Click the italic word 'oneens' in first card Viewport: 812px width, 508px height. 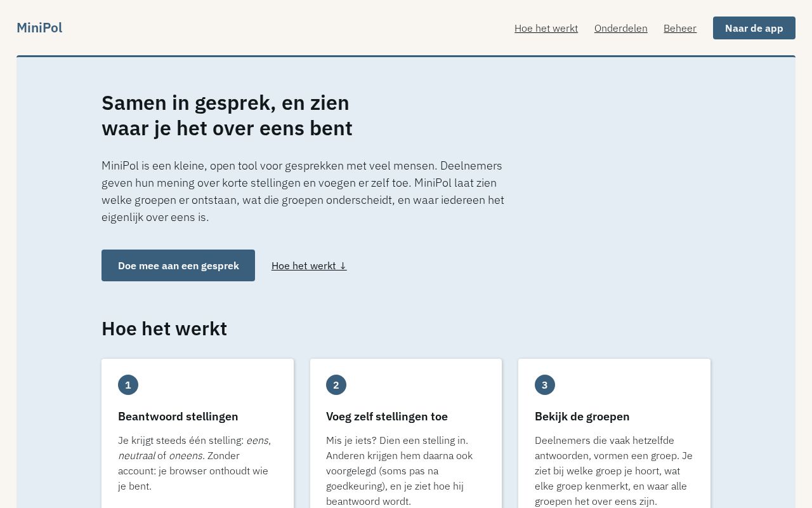pos(185,455)
